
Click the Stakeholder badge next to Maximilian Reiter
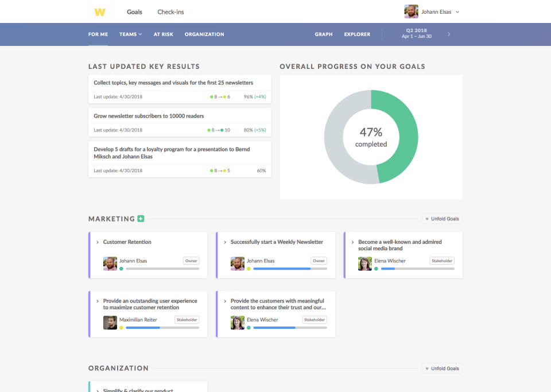pyautogui.click(x=187, y=320)
